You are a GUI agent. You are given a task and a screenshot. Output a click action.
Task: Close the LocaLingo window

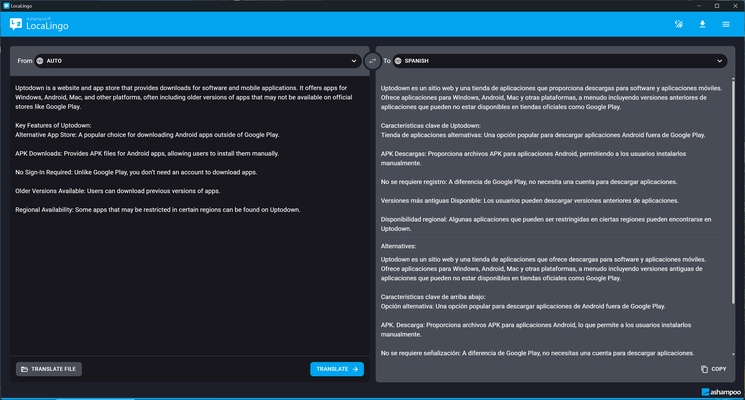coord(735,6)
